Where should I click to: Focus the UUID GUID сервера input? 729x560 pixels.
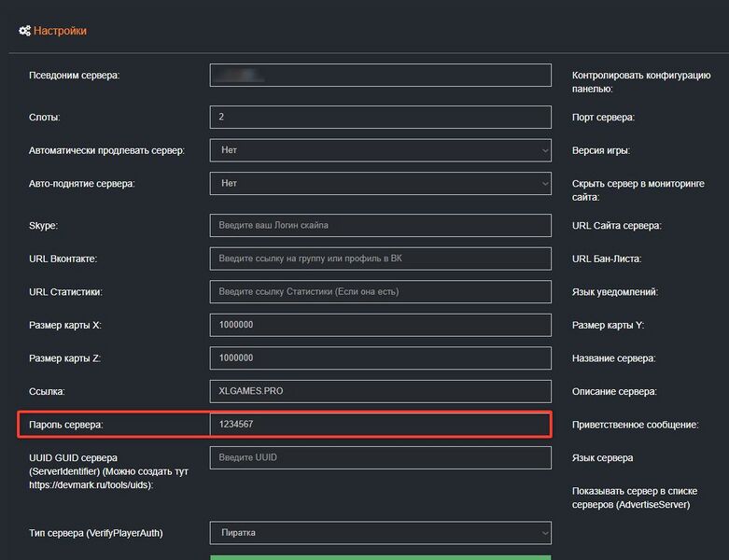point(380,457)
